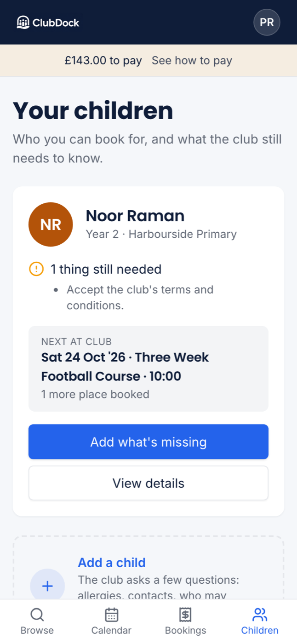Tap the £143.00 to pay banner amount
Screen dimensions: 297x644
tap(103, 61)
